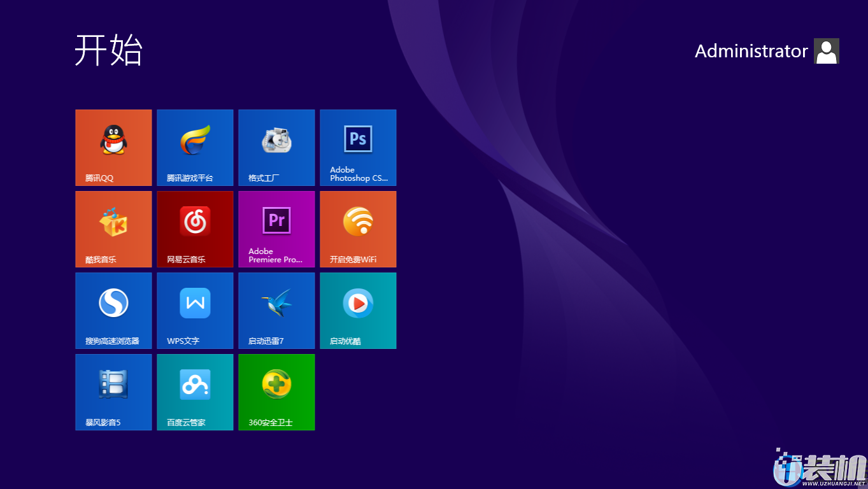Screen dimensions: 868x489
Task: Open the 酷我音乐 tile
Action: 113,229
